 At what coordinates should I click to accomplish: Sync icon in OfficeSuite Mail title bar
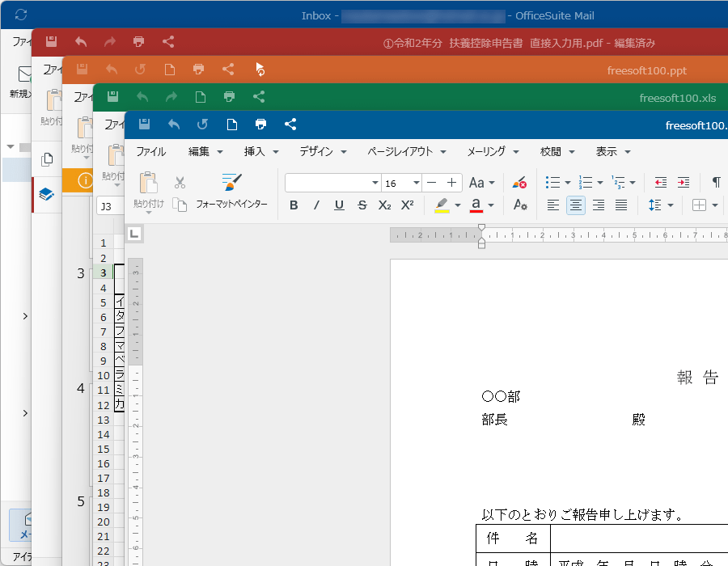(21, 15)
